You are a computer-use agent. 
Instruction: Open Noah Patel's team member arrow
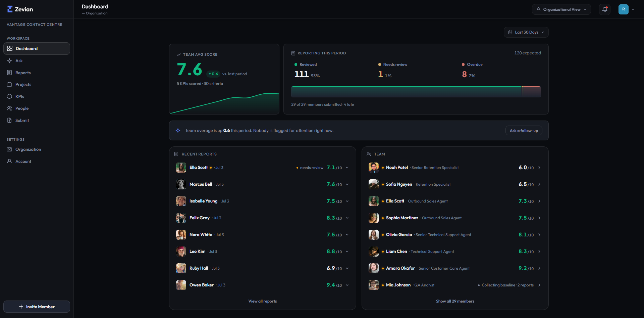click(539, 168)
